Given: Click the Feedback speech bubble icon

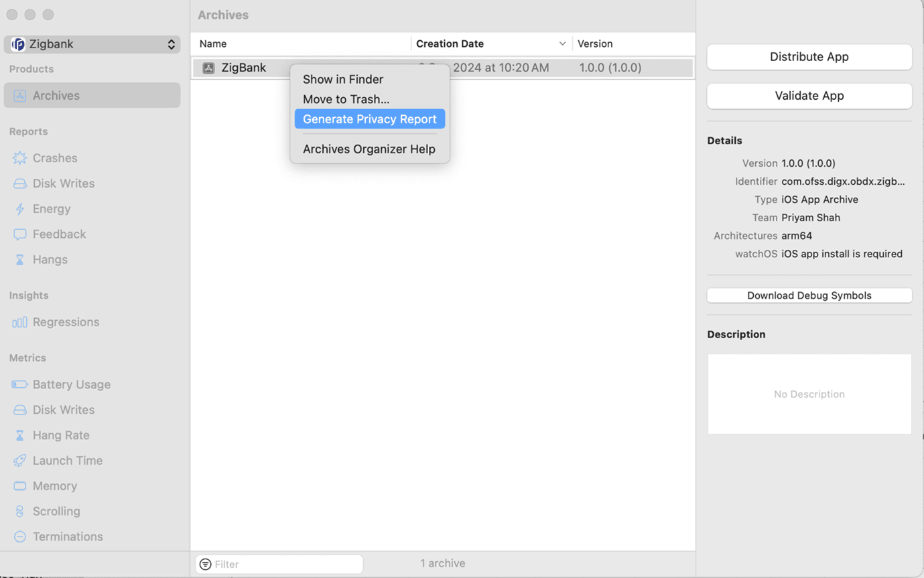Looking at the screenshot, I should pos(20,234).
